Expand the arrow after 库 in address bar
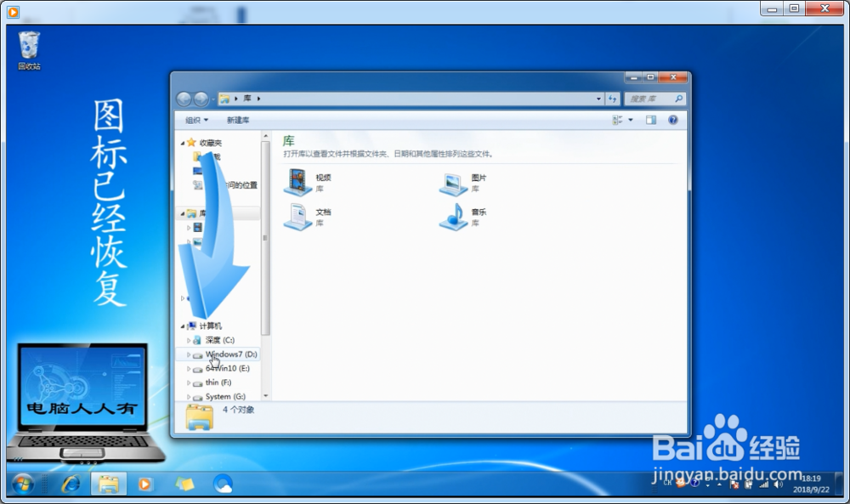850x504 pixels. [x=258, y=99]
